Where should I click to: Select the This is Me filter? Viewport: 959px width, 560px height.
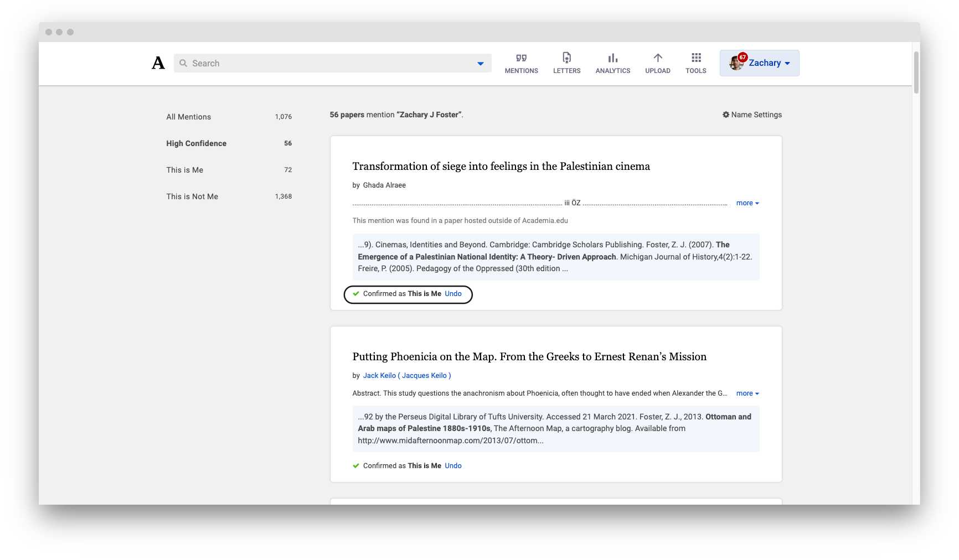229,170
